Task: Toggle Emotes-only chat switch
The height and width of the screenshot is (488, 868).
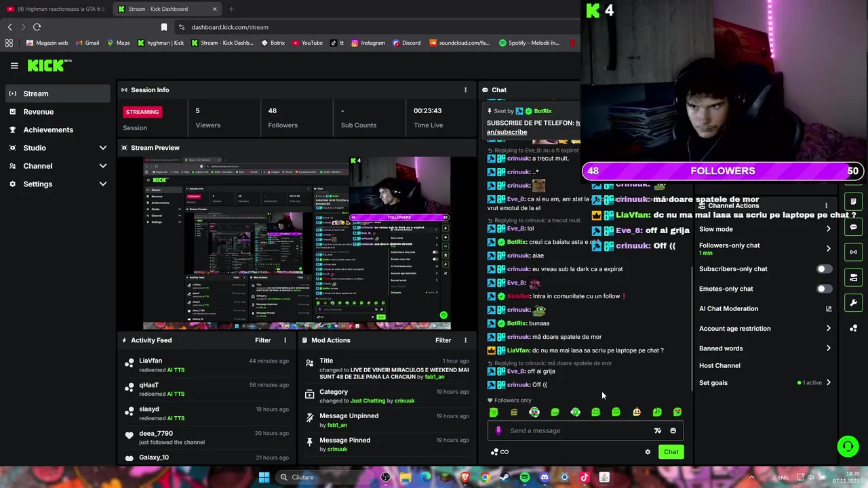Action: pyautogui.click(x=824, y=289)
